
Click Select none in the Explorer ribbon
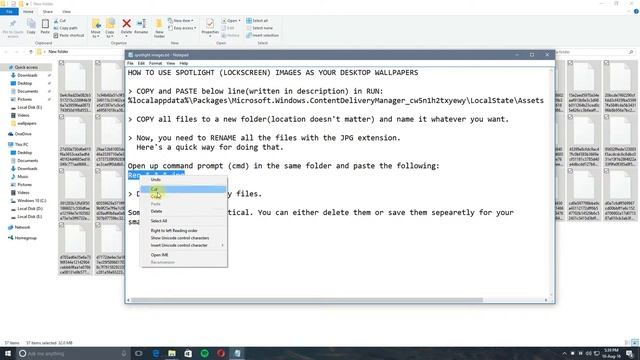[x=259, y=28]
